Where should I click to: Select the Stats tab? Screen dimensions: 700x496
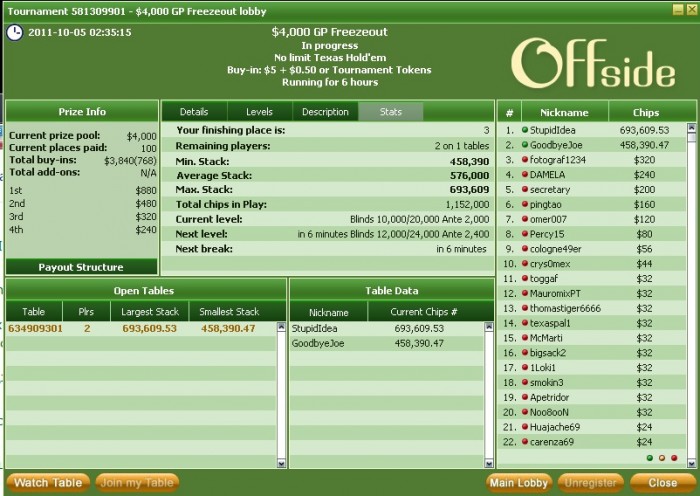pyautogui.click(x=391, y=112)
